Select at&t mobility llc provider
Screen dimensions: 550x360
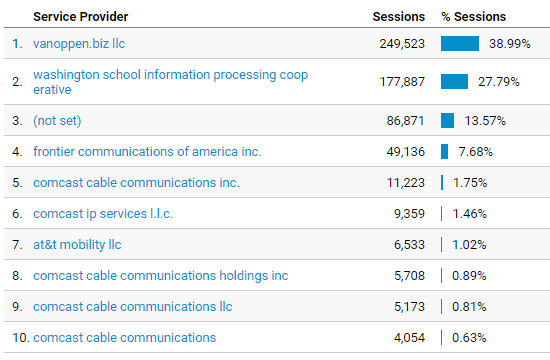(x=77, y=245)
